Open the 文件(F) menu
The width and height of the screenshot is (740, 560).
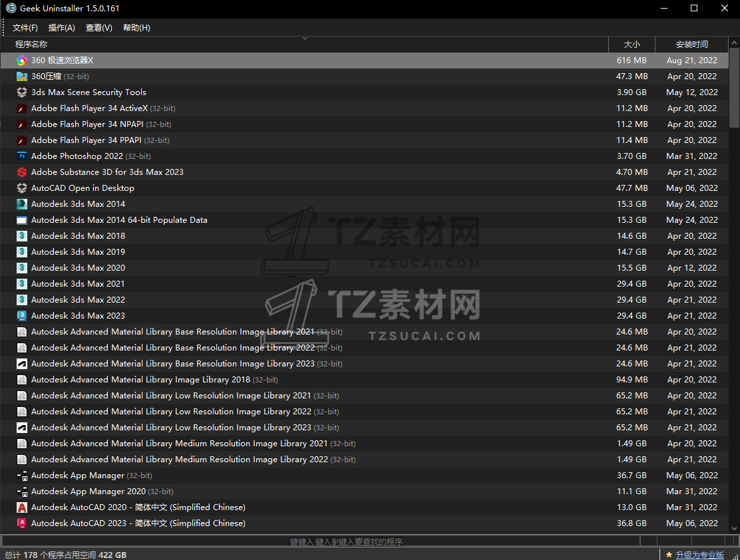pyautogui.click(x=25, y=28)
